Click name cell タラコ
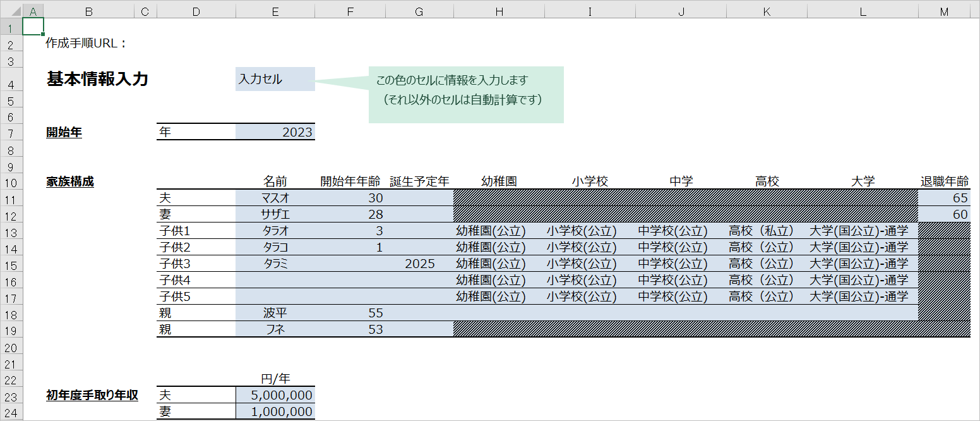 point(275,247)
